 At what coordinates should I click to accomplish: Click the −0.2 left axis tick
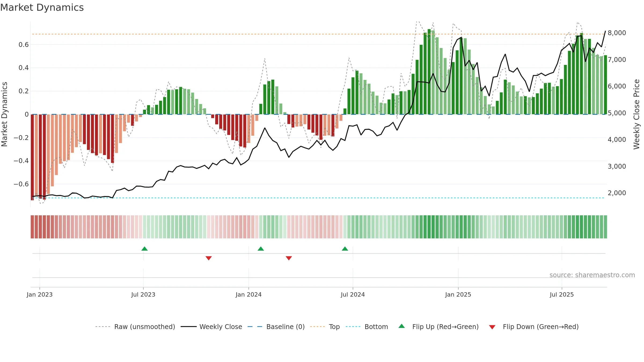[21, 138]
